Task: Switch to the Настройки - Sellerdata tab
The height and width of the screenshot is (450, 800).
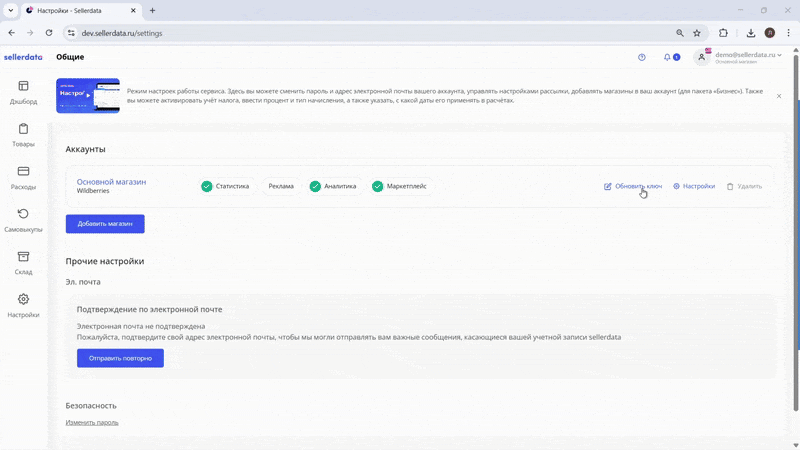Action: (78, 10)
